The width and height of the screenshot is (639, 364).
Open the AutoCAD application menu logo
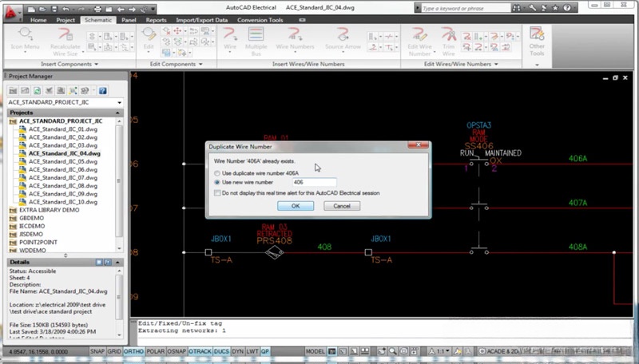[11, 13]
